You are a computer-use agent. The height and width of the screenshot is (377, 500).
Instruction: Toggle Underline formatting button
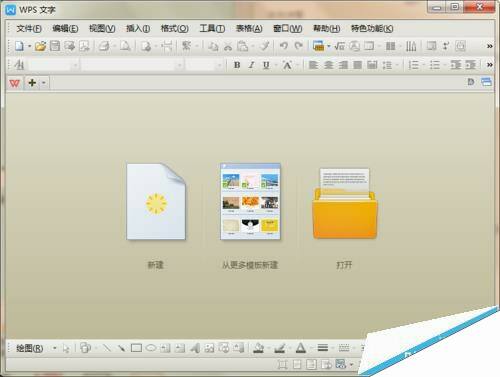[266, 65]
